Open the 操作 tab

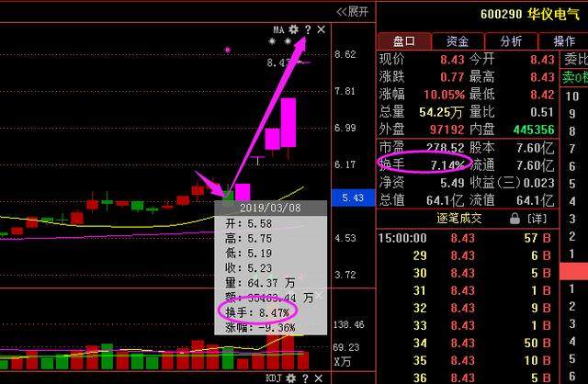tap(563, 41)
